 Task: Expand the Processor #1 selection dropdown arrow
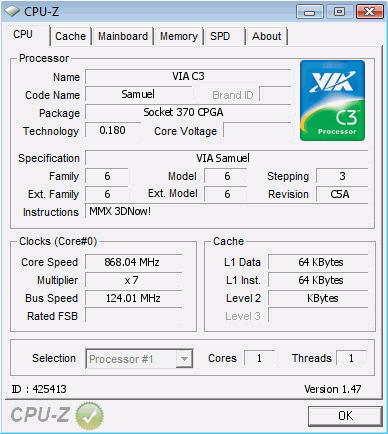pos(184,359)
